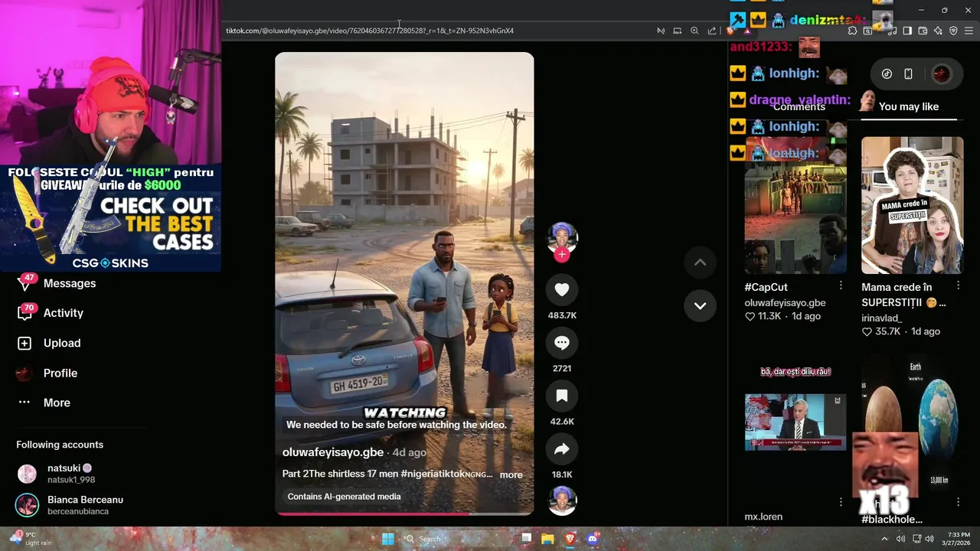Open TikTok coins icon in top pill
Viewport: 980px width, 551px height.
[887, 74]
